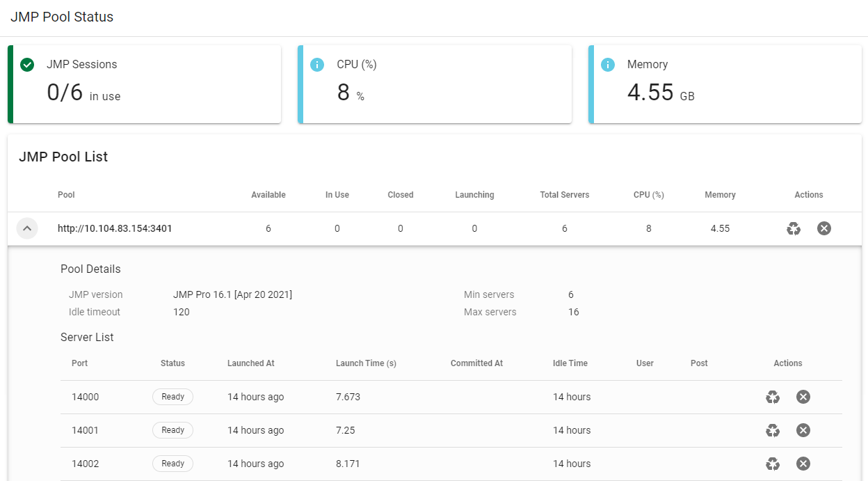The height and width of the screenshot is (481, 868).
Task: Click the Memory info icon
Action: pos(608,65)
